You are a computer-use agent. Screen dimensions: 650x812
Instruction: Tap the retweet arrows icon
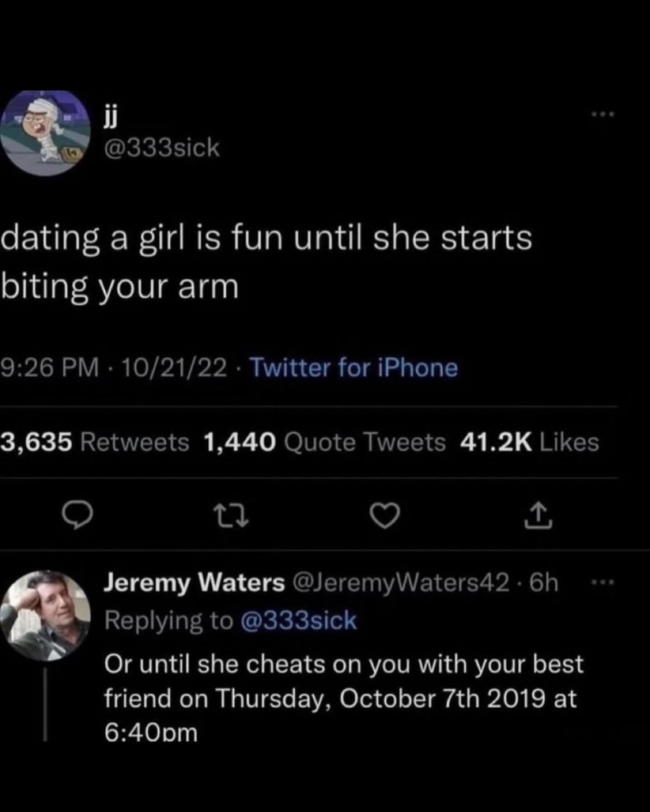[230, 516]
